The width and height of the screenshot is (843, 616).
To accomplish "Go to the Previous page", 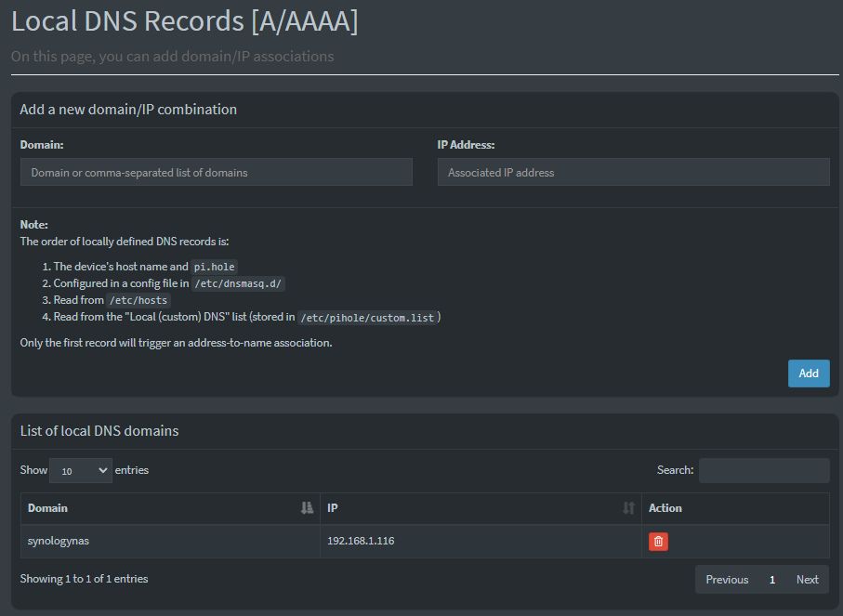I will click(726, 580).
